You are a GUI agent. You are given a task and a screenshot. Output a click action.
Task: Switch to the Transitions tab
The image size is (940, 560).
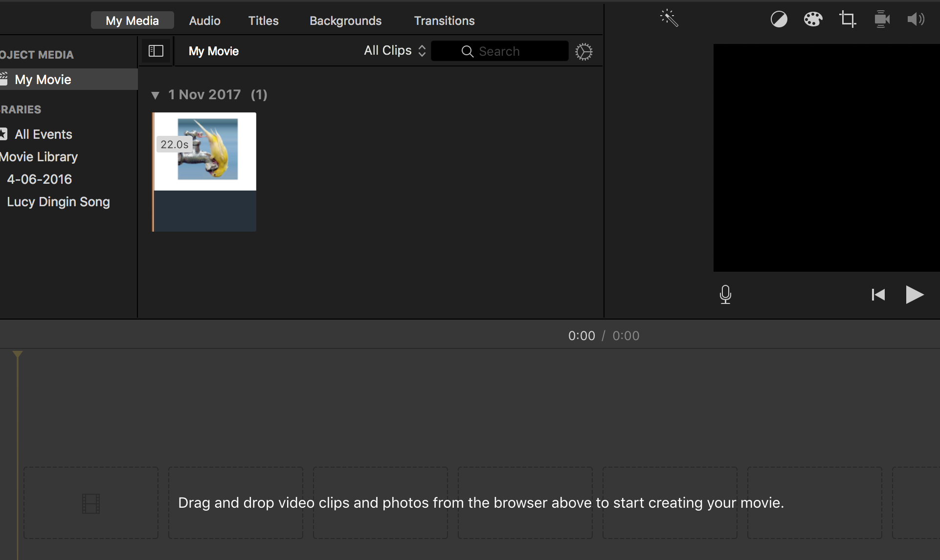click(444, 21)
